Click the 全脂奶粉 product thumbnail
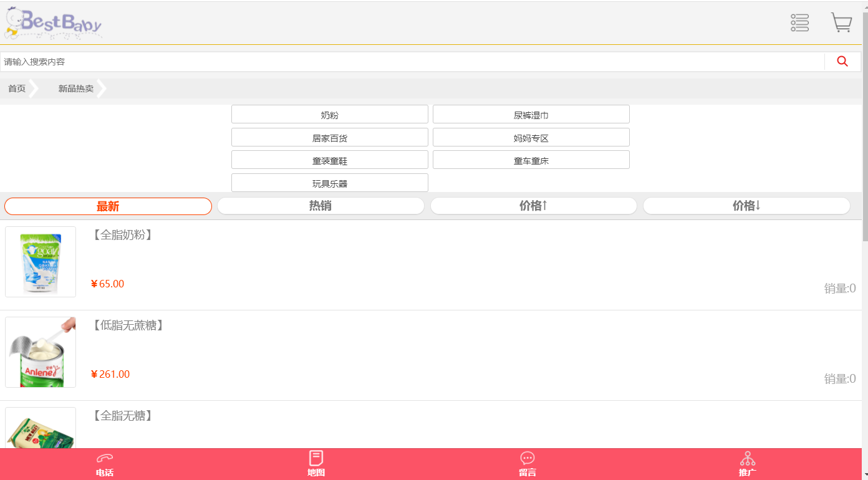 click(41, 262)
